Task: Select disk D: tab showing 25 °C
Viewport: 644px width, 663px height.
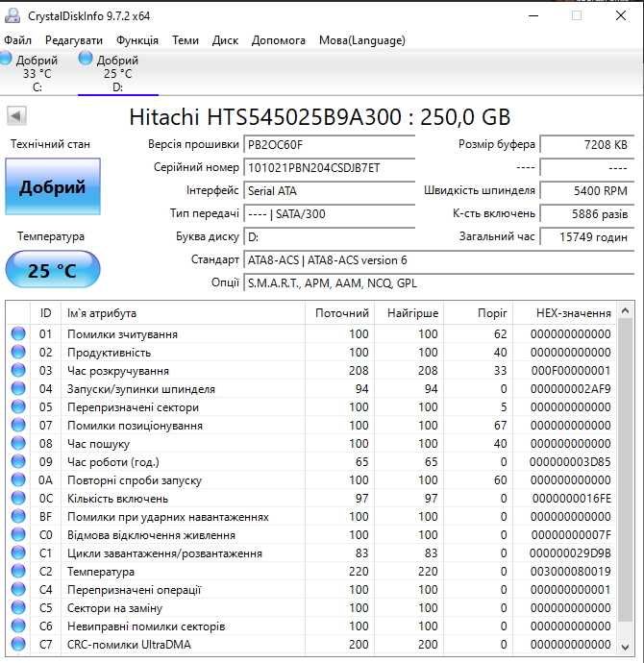Action: (x=118, y=73)
